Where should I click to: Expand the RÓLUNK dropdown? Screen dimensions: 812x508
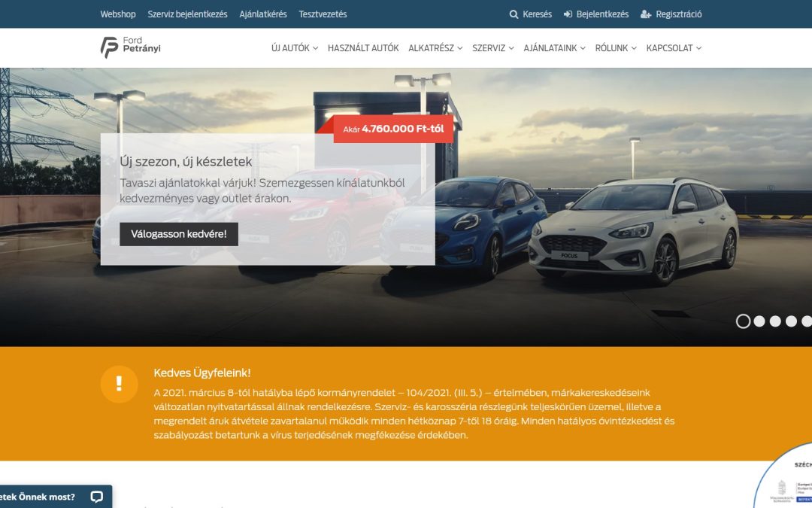[616, 48]
